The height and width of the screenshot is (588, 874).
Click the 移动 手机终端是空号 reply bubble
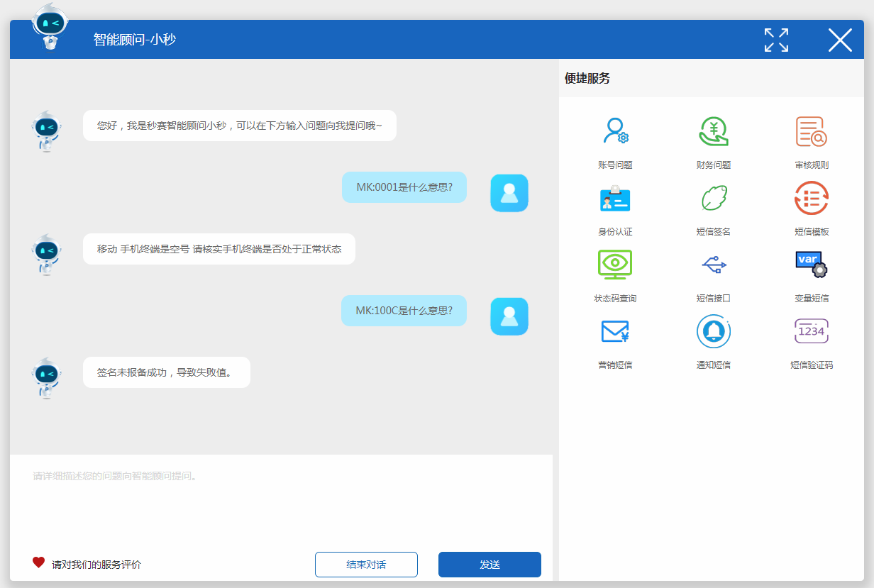[219, 249]
